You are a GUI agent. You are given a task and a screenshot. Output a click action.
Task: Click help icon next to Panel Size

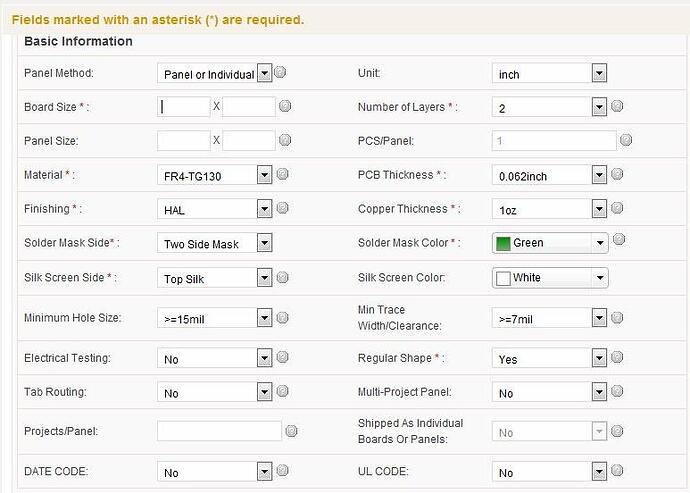click(x=285, y=140)
